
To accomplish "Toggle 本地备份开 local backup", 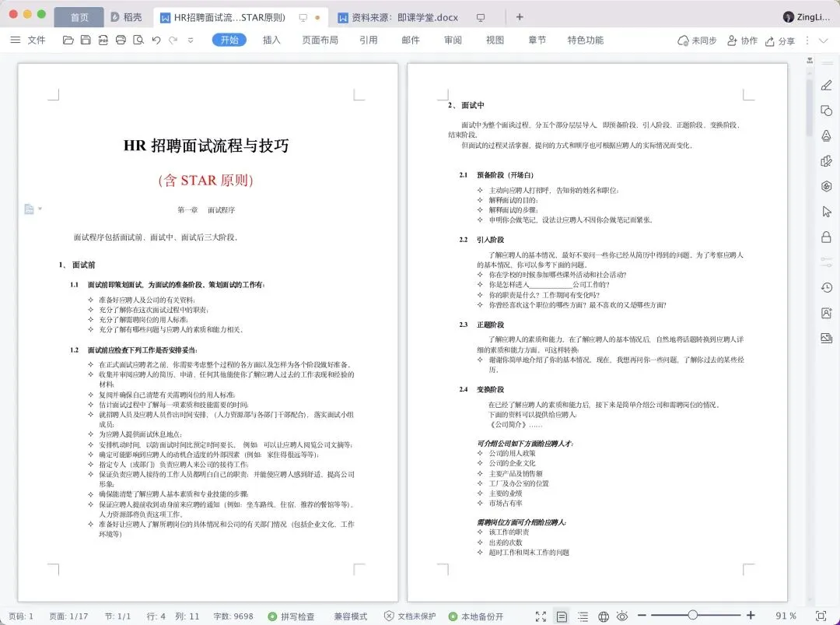I will click(476, 616).
